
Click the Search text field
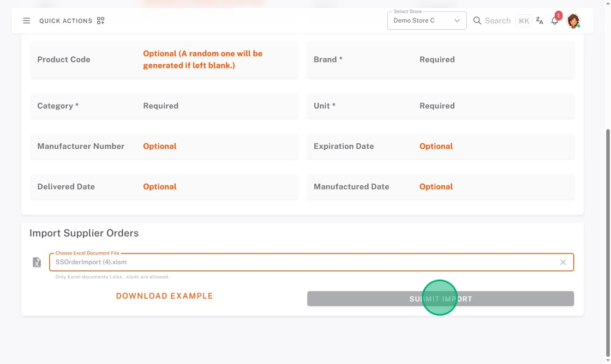point(498,21)
